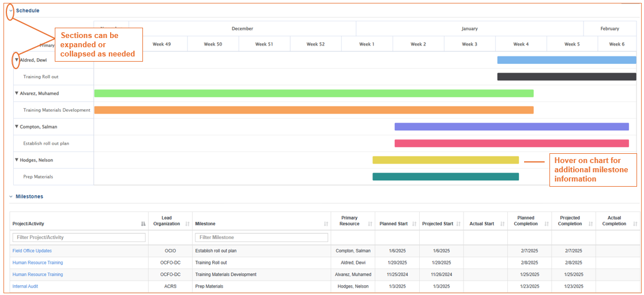Sort by Milestone column icon
The image size is (644, 295).
tap(326, 224)
